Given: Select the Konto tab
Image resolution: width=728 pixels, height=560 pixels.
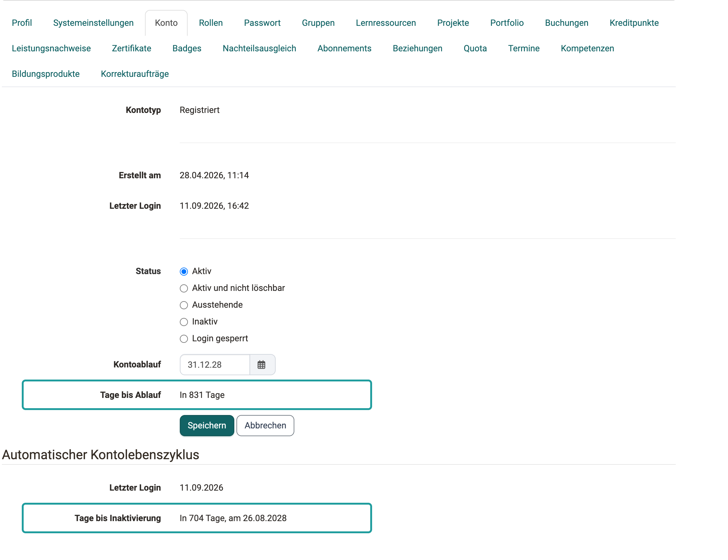Looking at the screenshot, I should point(166,23).
